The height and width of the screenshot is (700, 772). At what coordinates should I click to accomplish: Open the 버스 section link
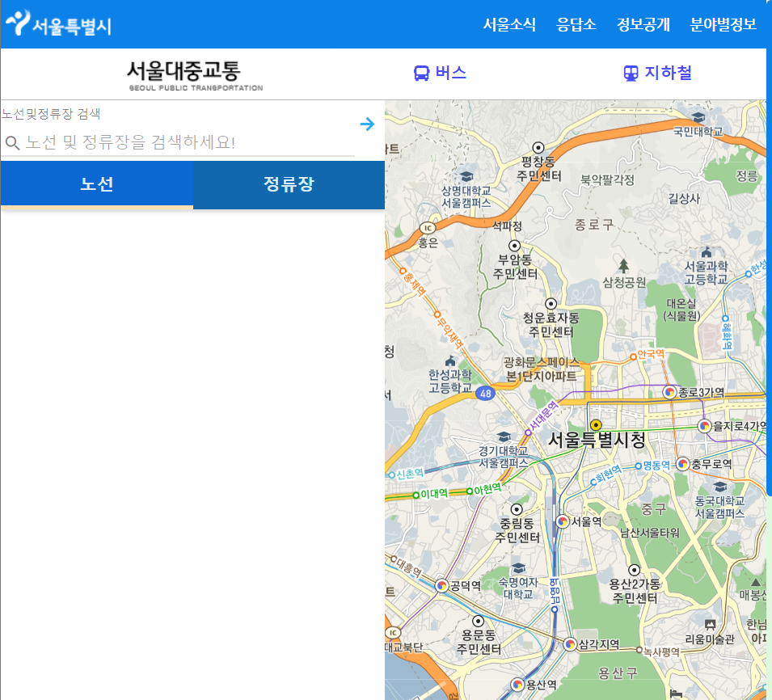pyautogui.click(x=450, y=73)
